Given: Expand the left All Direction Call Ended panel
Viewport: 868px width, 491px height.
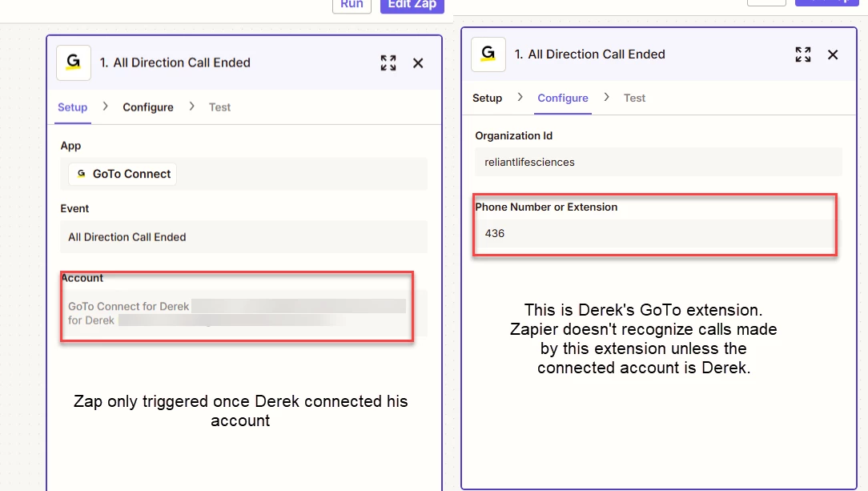Looking at the screenshot, I should (388, 63).
